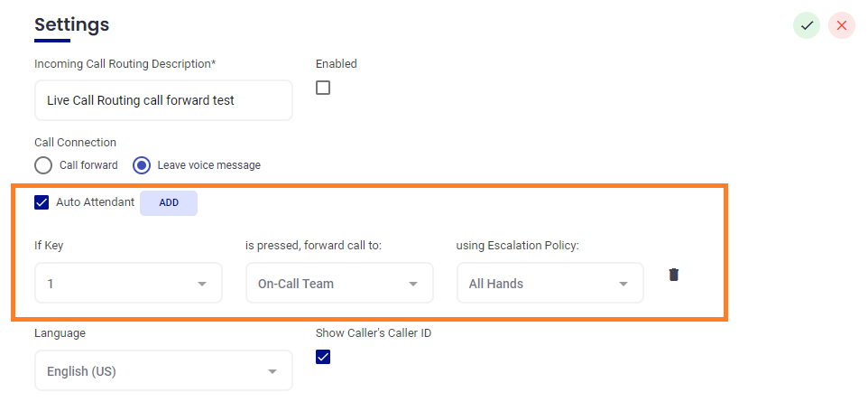868x402 pixels.
Task: Open the Language selection field
Action: pyautogui.click(x=153, y=371)
